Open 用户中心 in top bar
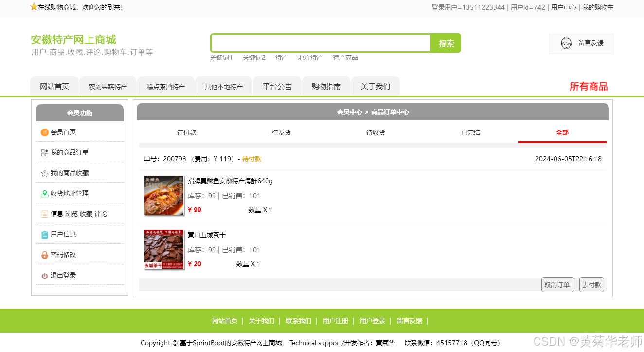The height and width of the screenshot is (352, 644). (x=564, y=7)
